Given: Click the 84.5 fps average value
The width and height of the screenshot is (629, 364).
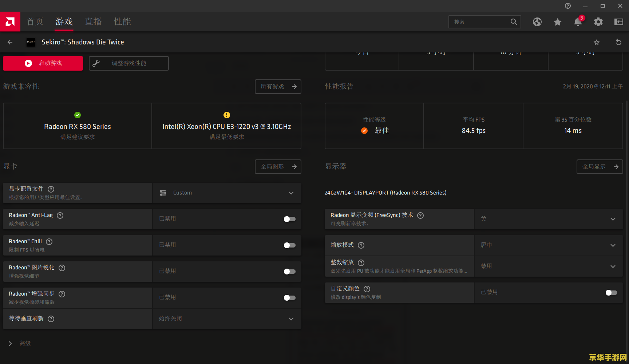Looking at the screenshot, I should (474, 131).
